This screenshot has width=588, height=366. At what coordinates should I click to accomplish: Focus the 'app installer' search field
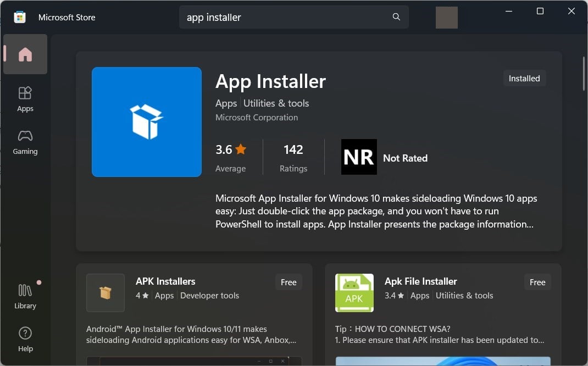293,17
